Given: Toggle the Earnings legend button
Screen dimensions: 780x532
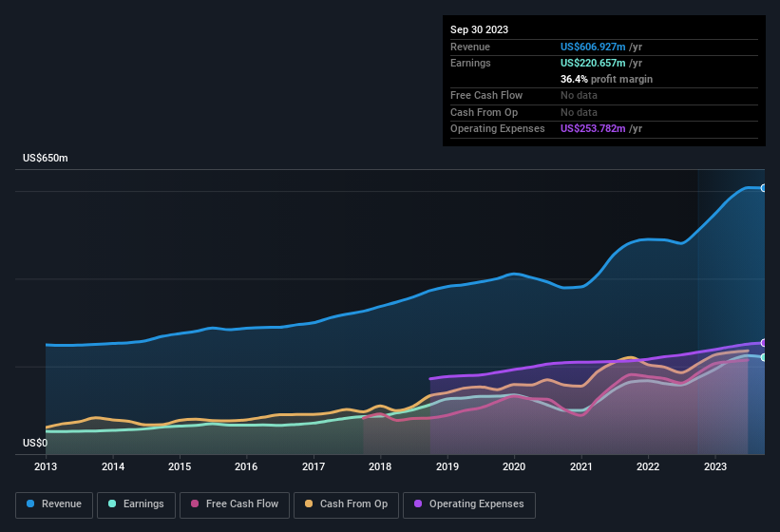Looking at the screenshot, I should pos(136,504).
